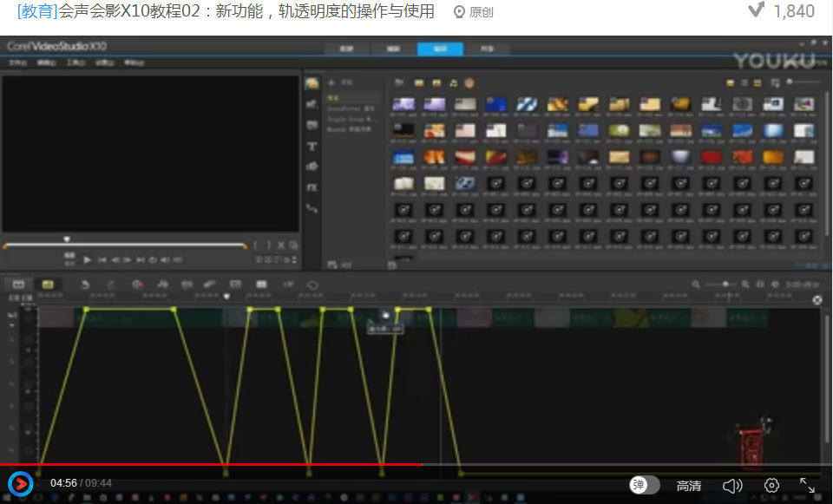Click the Youku red video progress bar
833x504 pixels.
pos(211,465)
